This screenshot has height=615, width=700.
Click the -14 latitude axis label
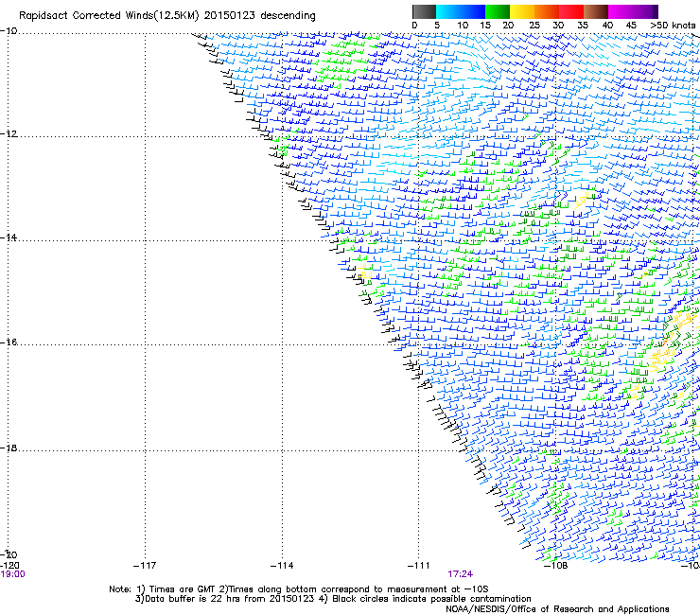tap(9, 237)
